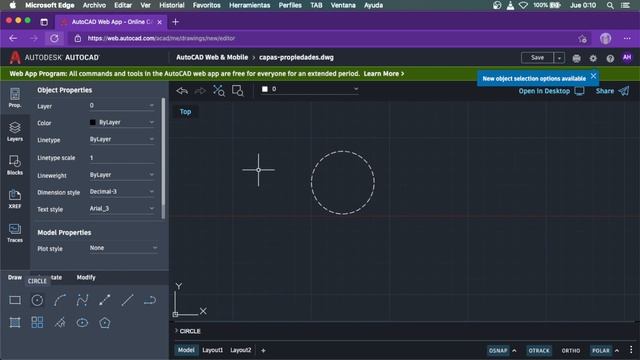Select the Ellipse draw tool
Viewport: 640px width, 360px height.
point(82,322)
